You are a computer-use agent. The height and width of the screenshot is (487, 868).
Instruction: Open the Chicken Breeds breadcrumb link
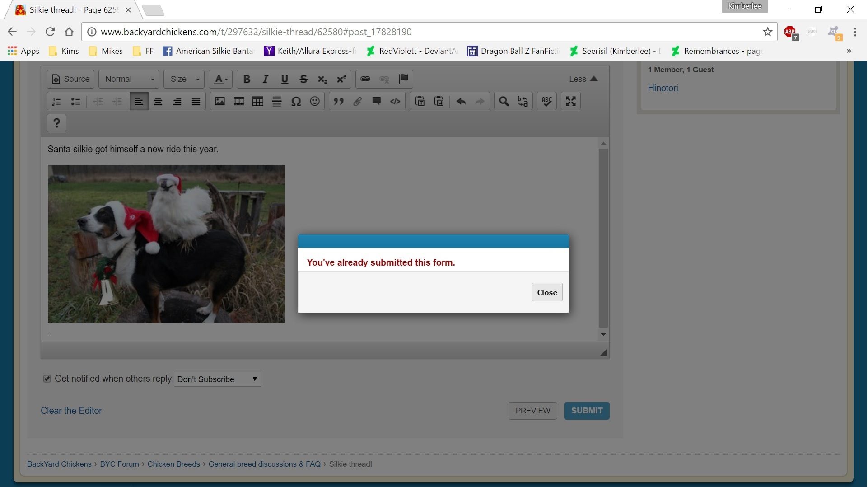coord(173,464)
